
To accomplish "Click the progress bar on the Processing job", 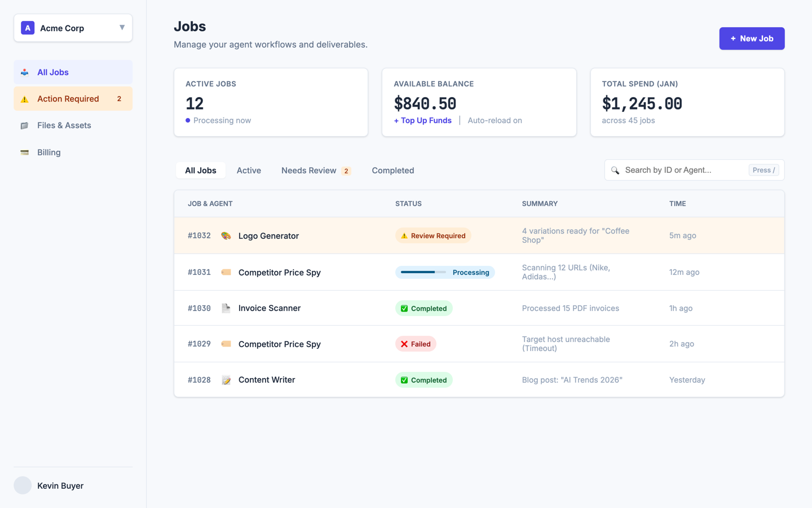I will pos(422,272).
